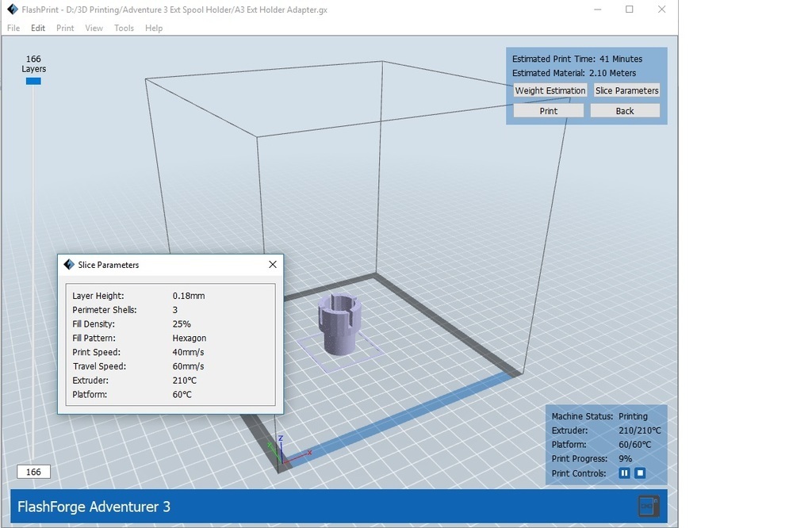This screenshot has width=812, height=528.
Task: Open the Print menu
Action: [64, 28]
